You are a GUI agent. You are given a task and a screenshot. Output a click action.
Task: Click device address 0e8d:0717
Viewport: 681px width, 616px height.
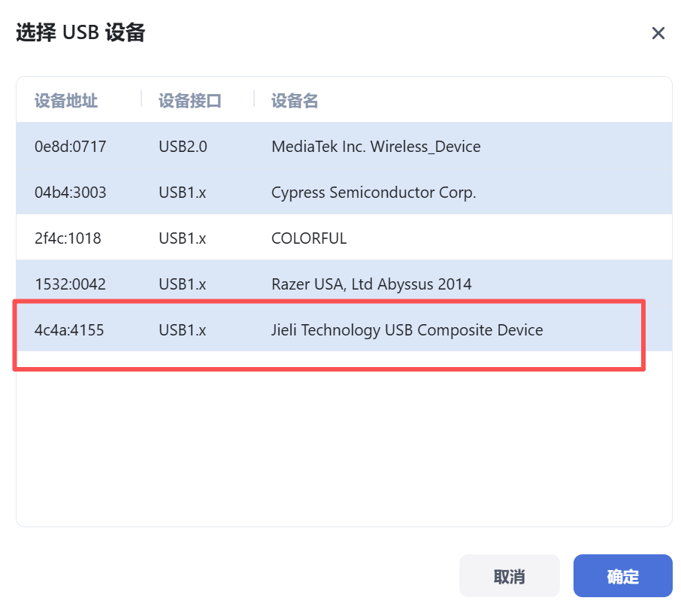(71, 147)
